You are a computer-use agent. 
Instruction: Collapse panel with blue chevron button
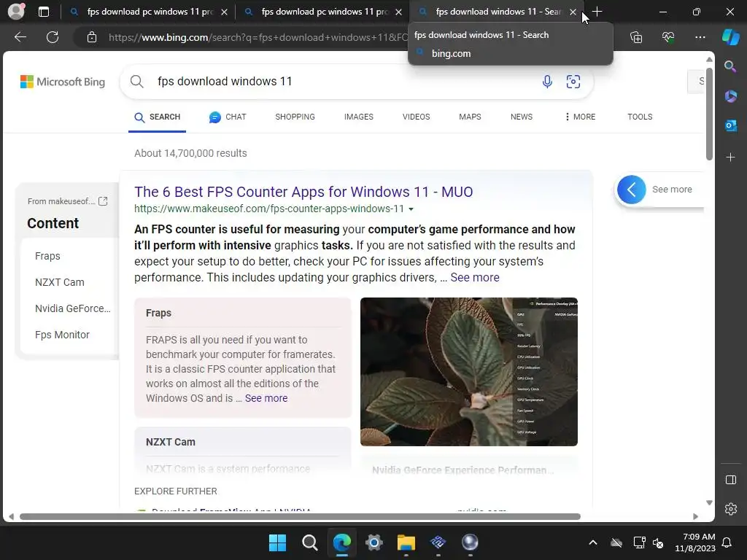pyautogui.click(x=631, y=190)
